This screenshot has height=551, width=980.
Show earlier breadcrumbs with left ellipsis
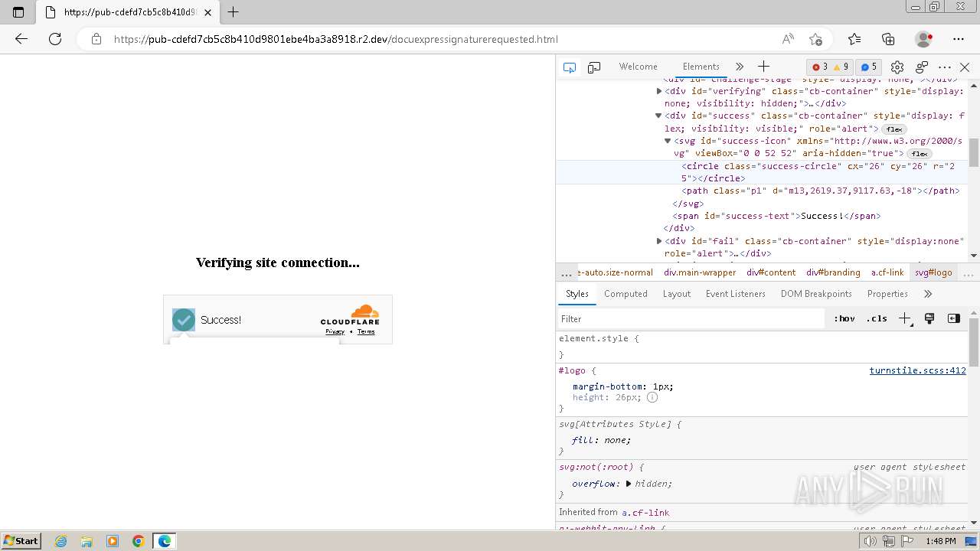566,272
